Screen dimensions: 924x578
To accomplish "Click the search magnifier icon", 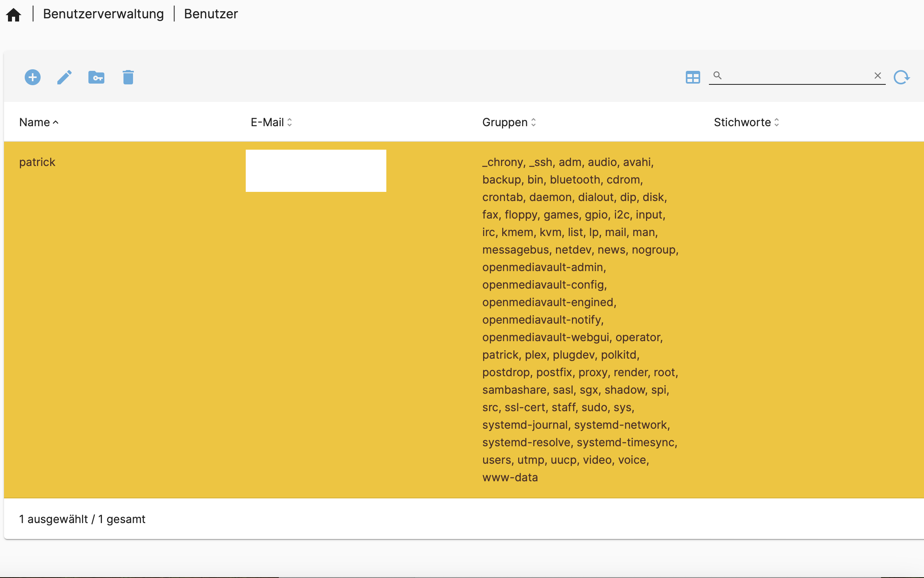I will 718,76.
